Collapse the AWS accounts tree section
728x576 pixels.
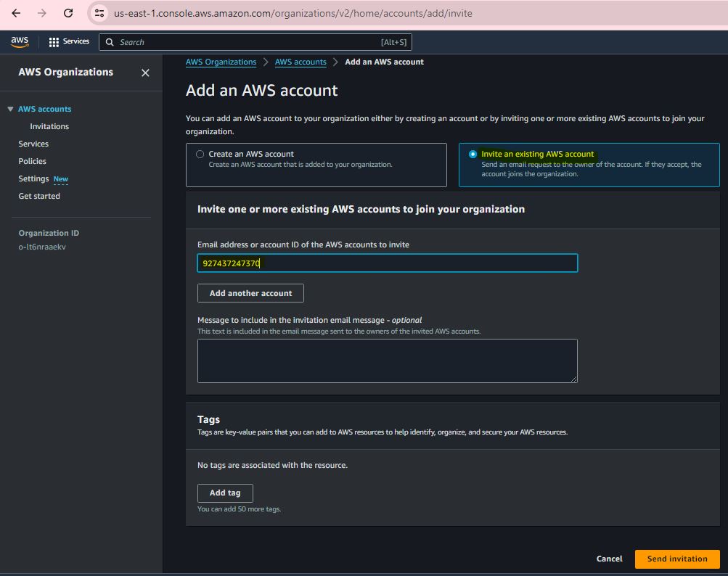click(10, 109)
